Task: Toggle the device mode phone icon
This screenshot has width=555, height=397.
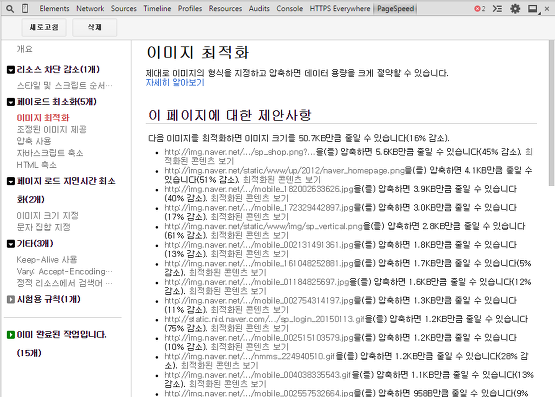Action: [x=25, y=8]
